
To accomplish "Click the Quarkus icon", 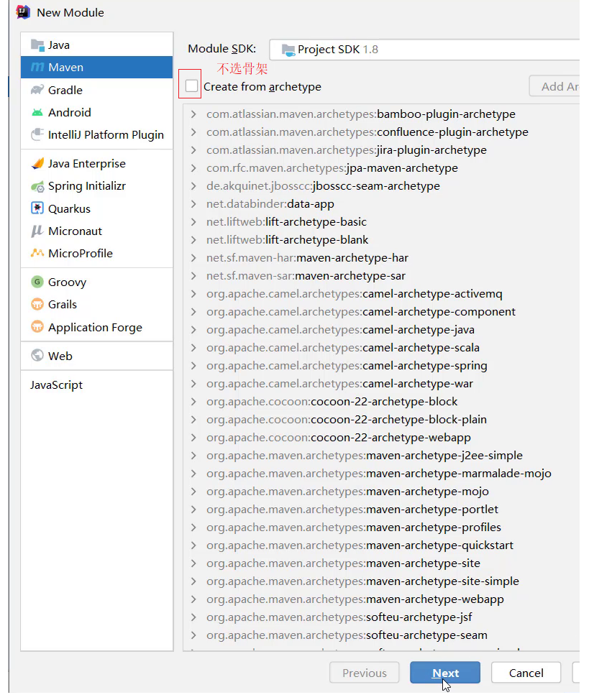I will 37,208.
